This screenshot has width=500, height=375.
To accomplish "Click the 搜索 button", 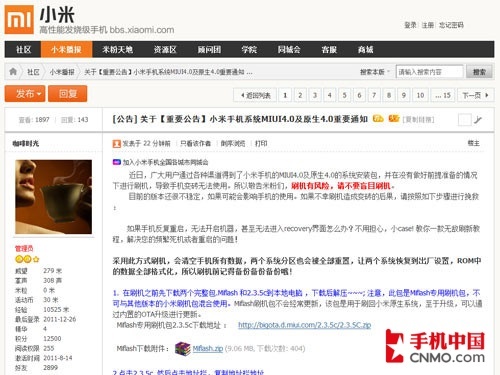I will point(479,72).
